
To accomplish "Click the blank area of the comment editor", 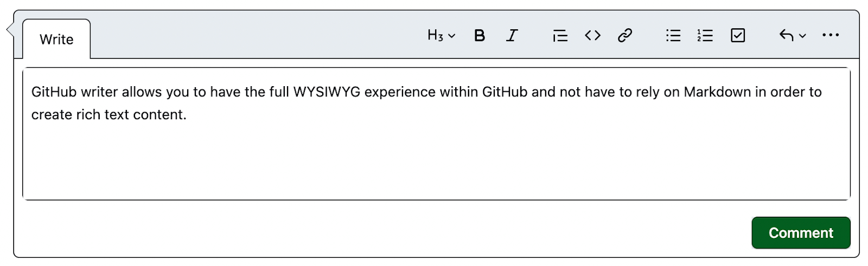I will (x=436, y=163).
